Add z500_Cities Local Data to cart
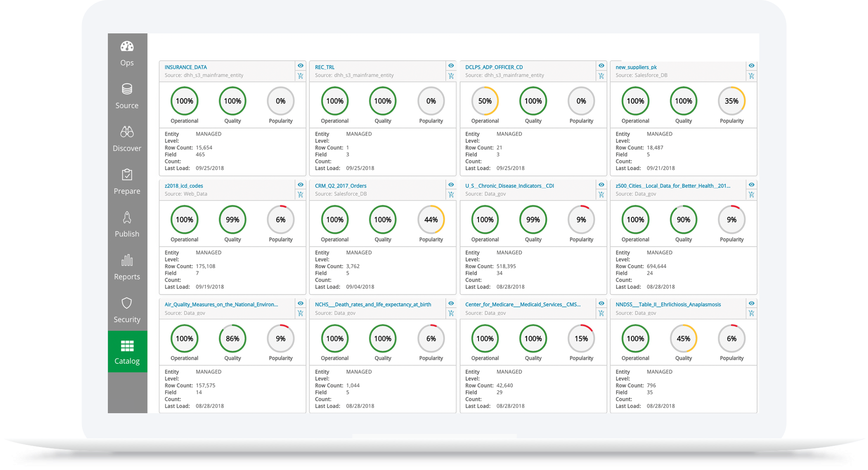Viewport: 868px width, 470px height. coord(751,195)
